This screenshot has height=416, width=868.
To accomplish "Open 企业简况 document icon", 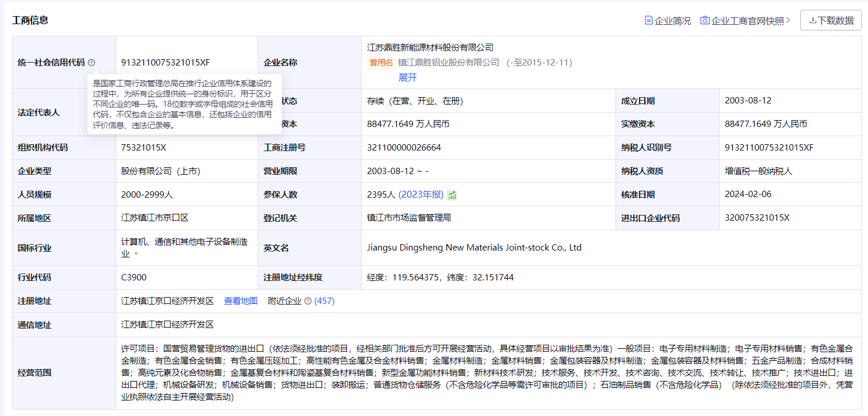I will pos(649,20).
